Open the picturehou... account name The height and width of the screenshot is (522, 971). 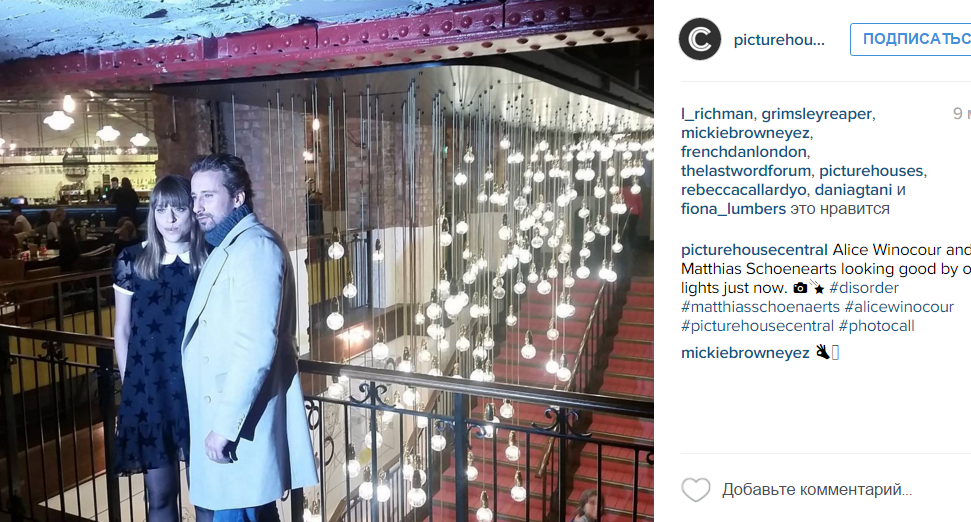[779, 40]
